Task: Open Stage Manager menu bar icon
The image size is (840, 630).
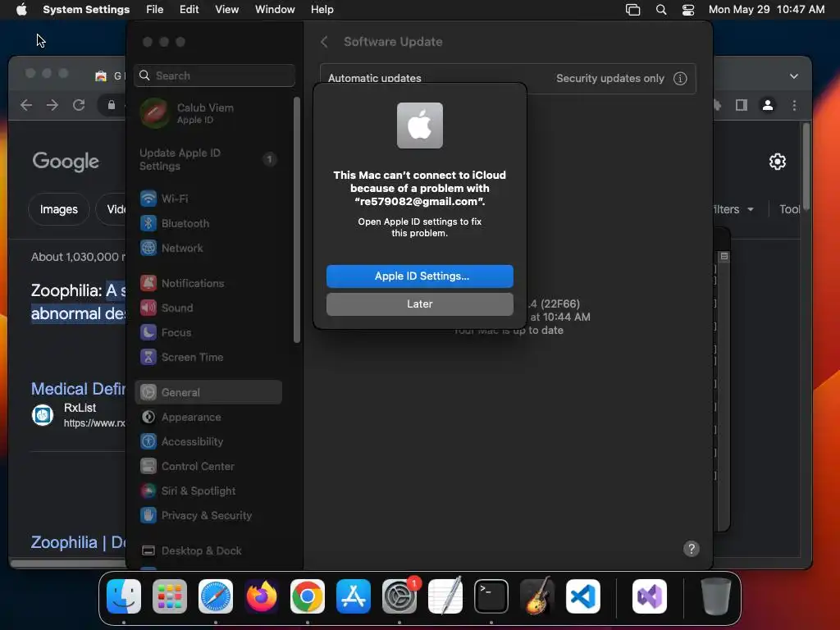Action: click(632, 10)
